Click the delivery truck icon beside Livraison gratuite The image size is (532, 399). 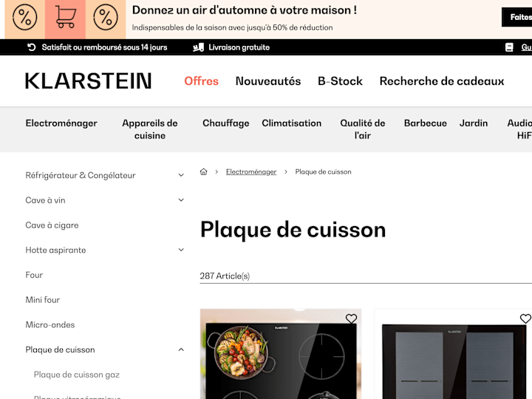(199, 47)
